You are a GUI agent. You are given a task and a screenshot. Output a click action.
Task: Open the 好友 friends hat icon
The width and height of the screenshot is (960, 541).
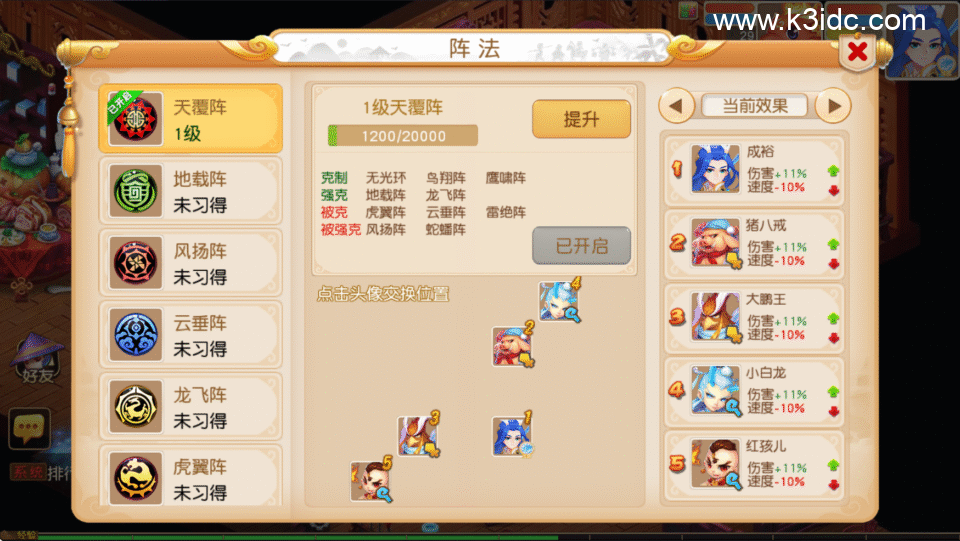37,359
